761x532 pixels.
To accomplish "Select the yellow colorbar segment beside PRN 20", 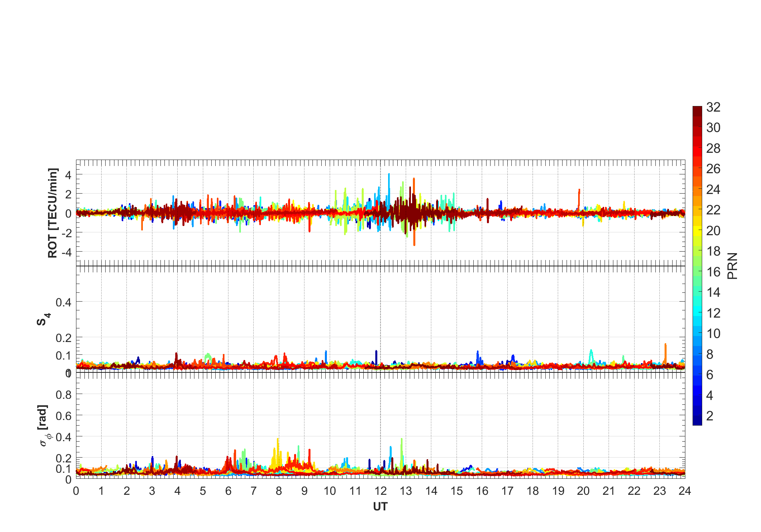I will pos(697,231).
